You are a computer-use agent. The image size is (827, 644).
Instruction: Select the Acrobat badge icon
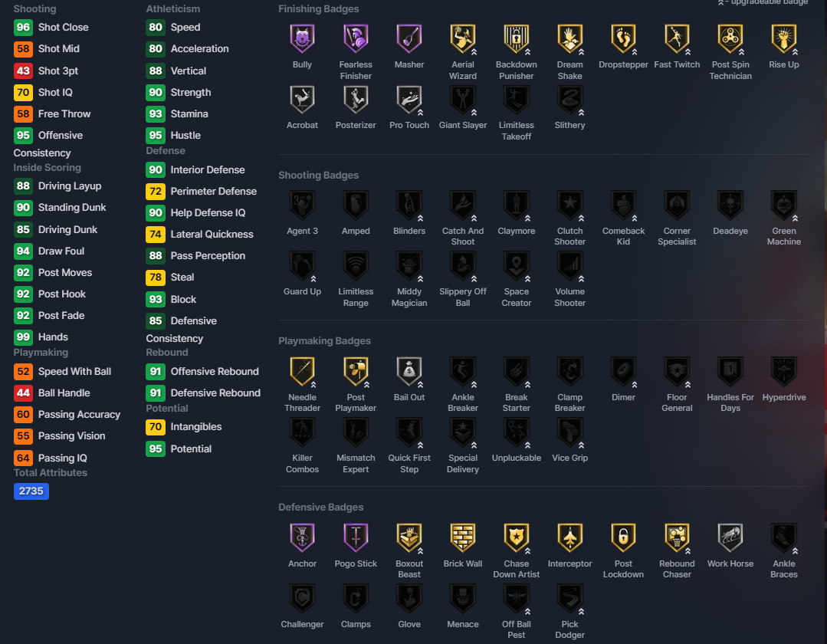tap(302, 99)
